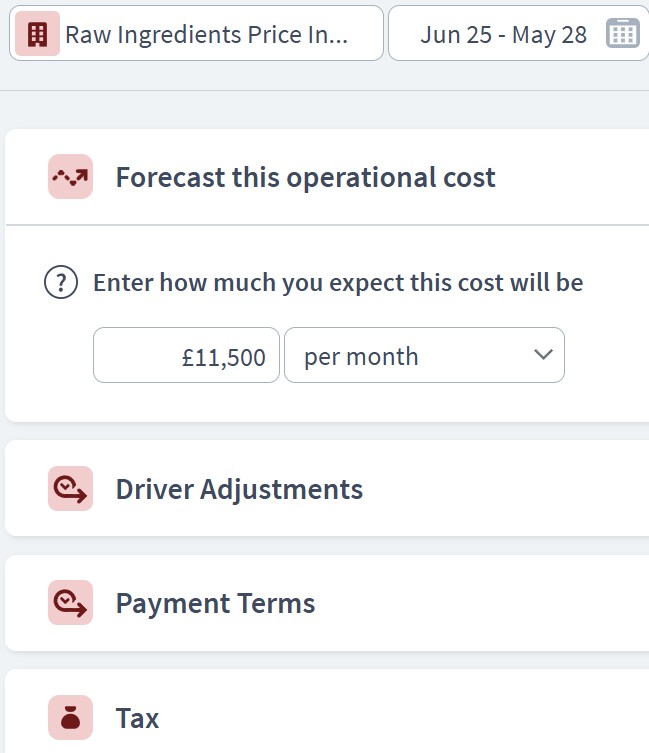Viewport: 649px width, 753px height.
Task: Click the chevron arrow in per month selector
Action: tap(543, 355)
